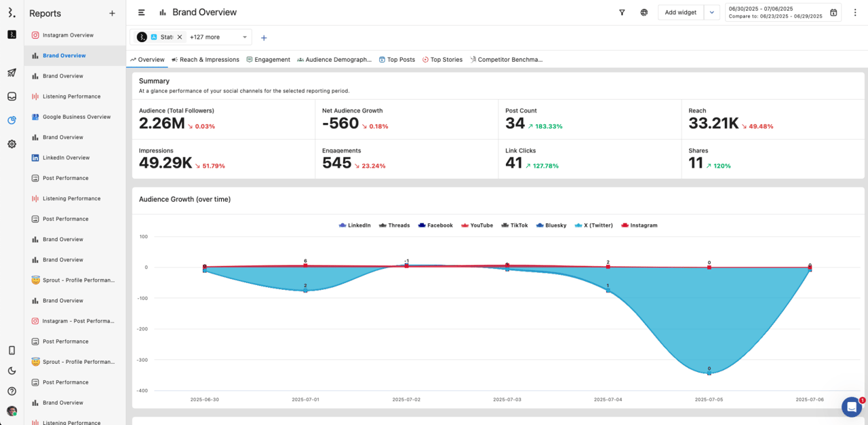This screenshot has width=868, height=425.
Task: Toggle dark mode with the moon icon
Action: 12,371
